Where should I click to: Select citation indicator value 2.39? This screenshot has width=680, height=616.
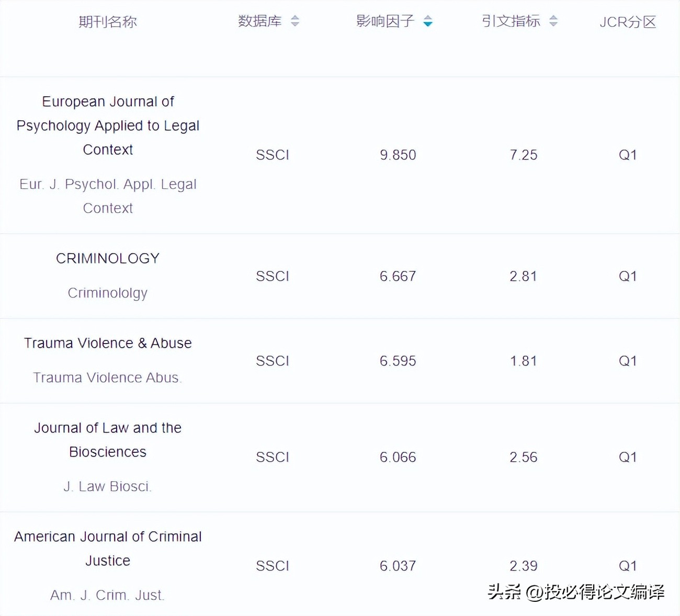point(524,566)
